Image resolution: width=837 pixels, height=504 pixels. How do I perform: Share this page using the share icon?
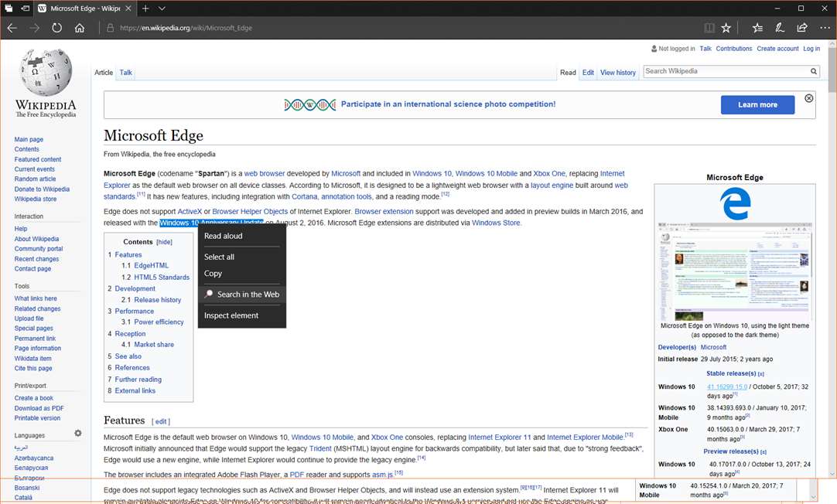(x=803, y=28)
